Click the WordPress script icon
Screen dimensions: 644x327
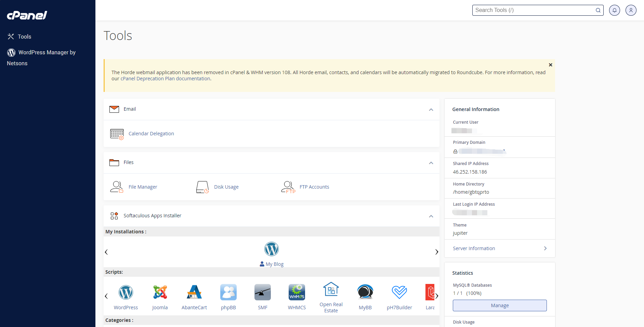coord(126,292)
